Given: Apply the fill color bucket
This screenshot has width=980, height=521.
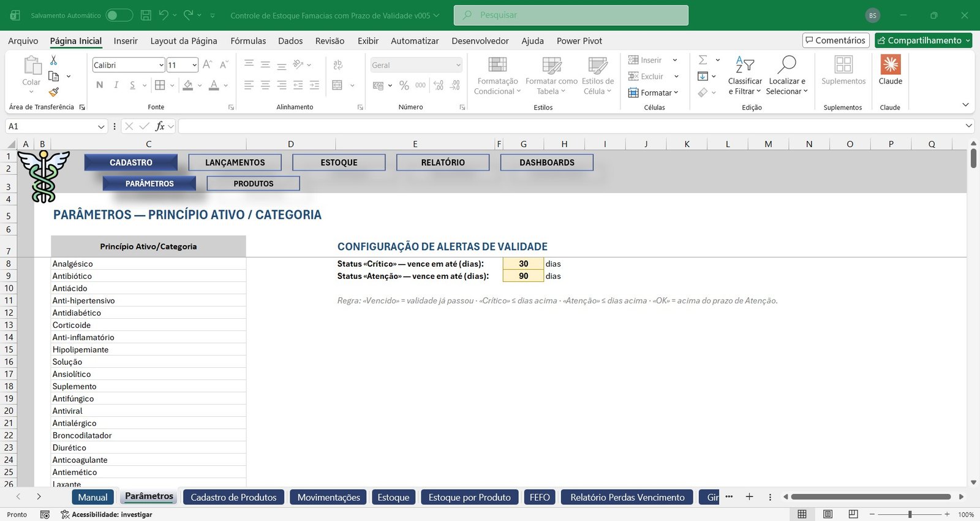Looking at the screenshot, I should pos(188,85).
